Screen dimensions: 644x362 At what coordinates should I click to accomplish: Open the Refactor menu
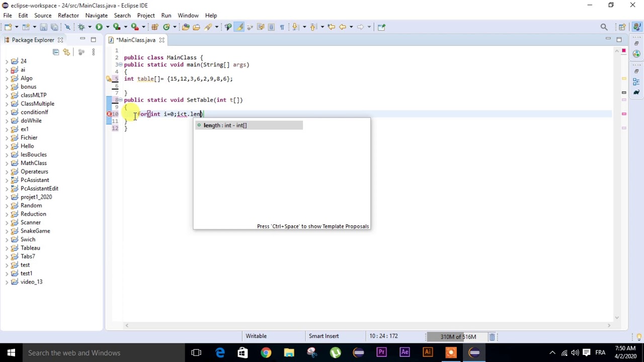[x=68, y=16]
